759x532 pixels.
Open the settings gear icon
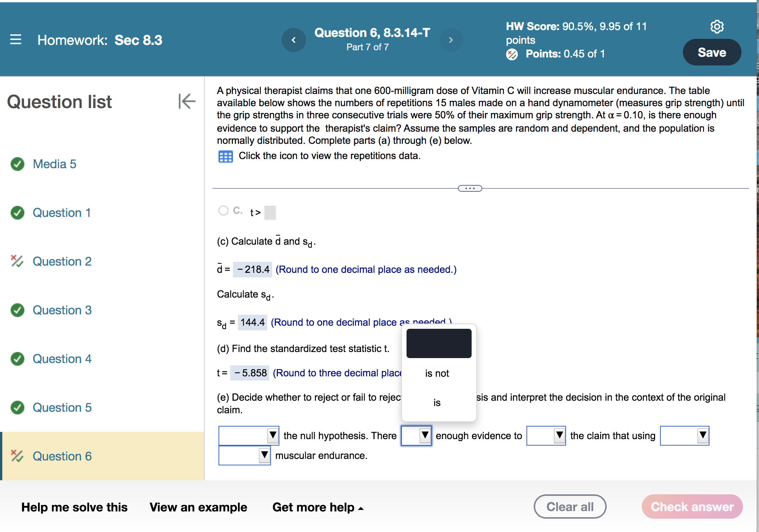[x=717, y=27]
